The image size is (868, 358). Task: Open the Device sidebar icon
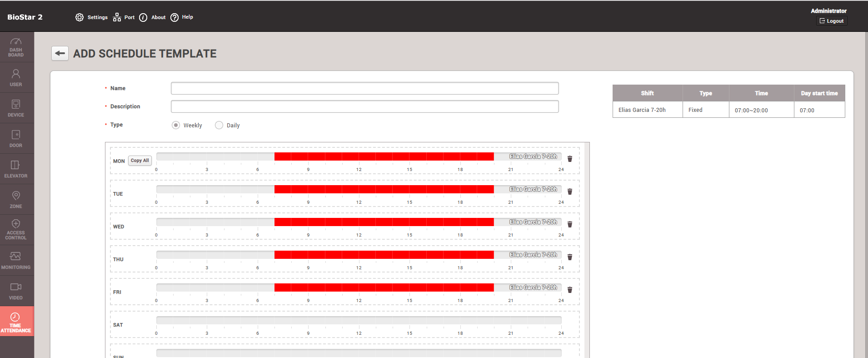tap(16, 108)
